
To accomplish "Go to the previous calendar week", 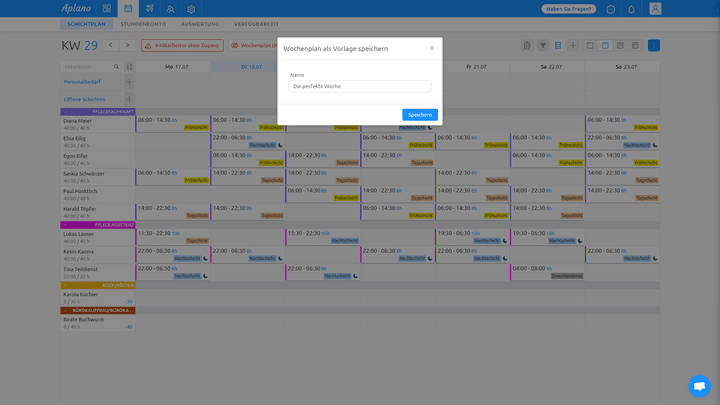I will (109, 45).
